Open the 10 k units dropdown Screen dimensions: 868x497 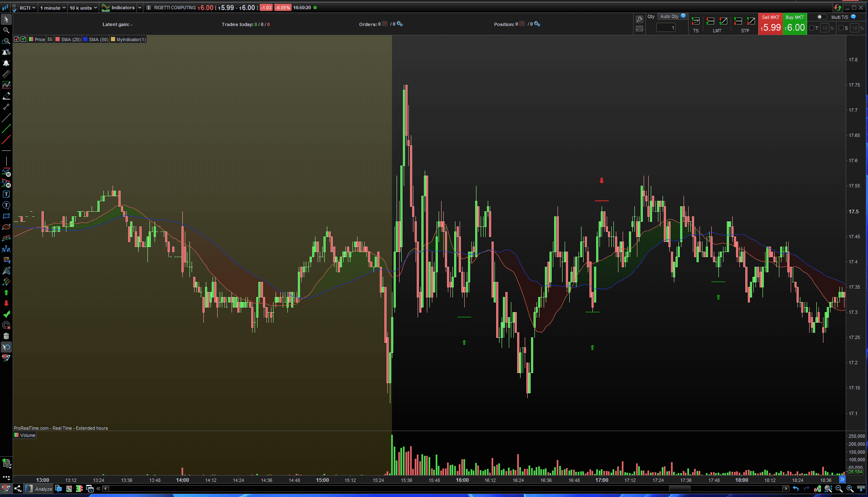pyautogui.click(x=83, y=8)
